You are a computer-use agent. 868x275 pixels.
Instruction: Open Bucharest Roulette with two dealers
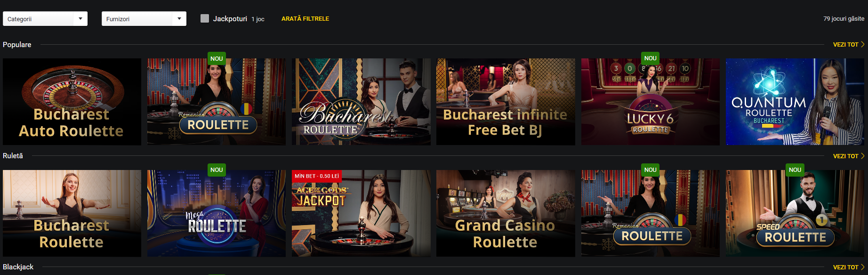pos(361,102)
